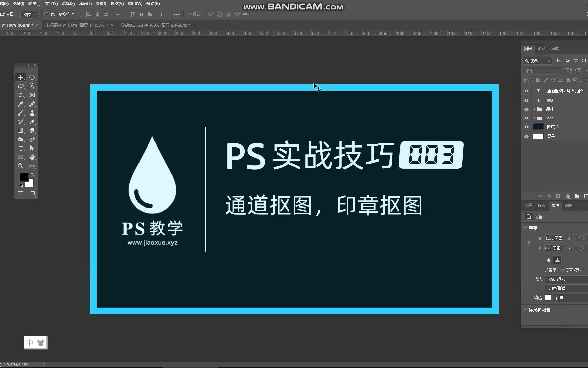Select the Gradient tool
This screenshot has width=588, height=368.
21,131
